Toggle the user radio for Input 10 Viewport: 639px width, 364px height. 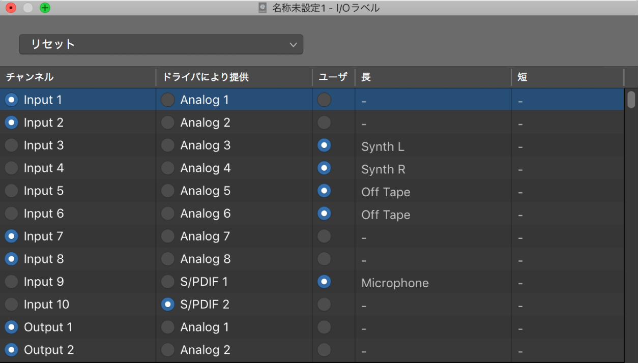pos(324,304)
